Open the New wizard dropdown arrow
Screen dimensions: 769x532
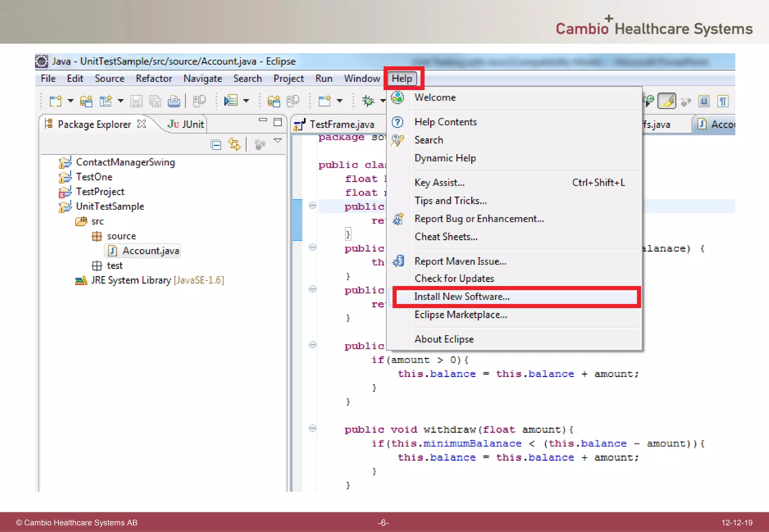click(x=71, y=101)
